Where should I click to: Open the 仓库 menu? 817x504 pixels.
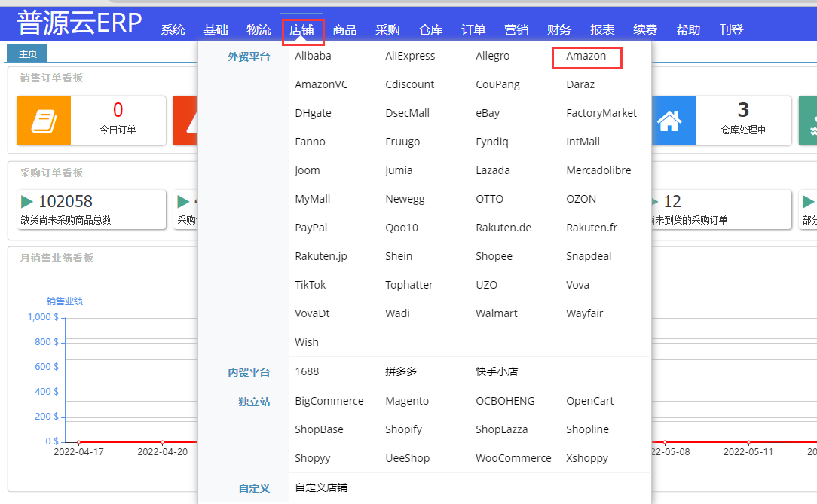pyautogui.click(x=430, y=29)
